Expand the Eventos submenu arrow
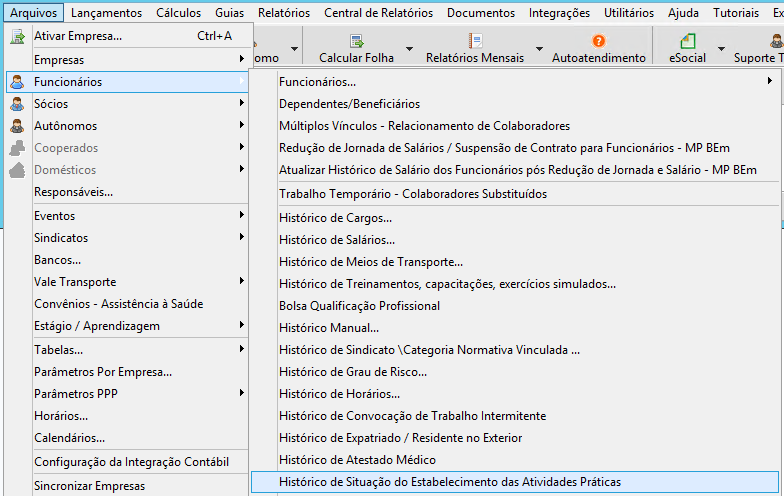Screen dimensions: 784x496 [242, 214]
